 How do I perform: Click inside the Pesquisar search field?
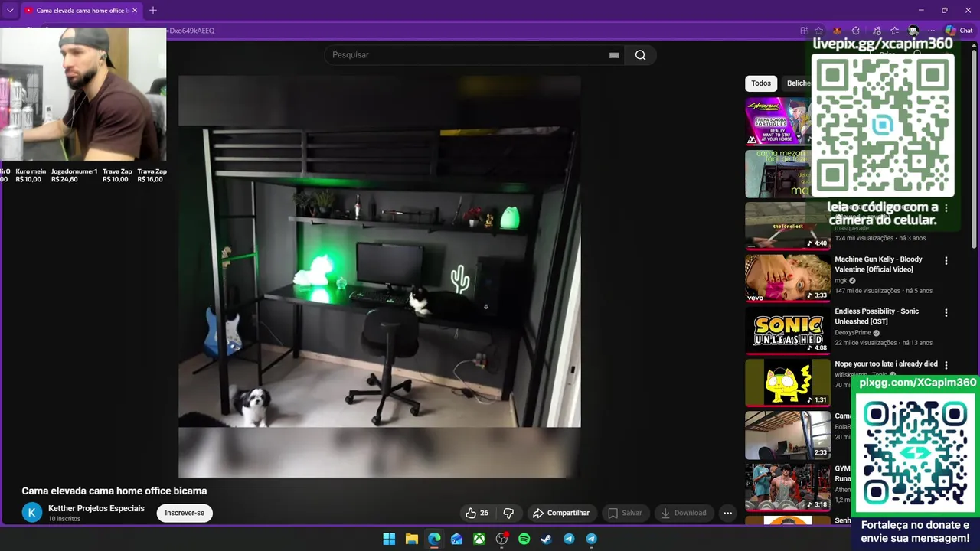467,55
